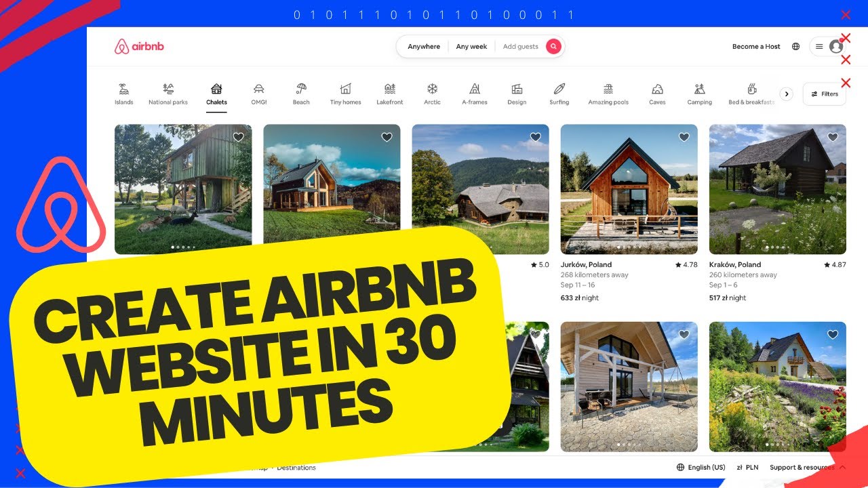Select the Camping category icon
The width and height of the screenshot is (868, 488).
(x=699, y=89)
